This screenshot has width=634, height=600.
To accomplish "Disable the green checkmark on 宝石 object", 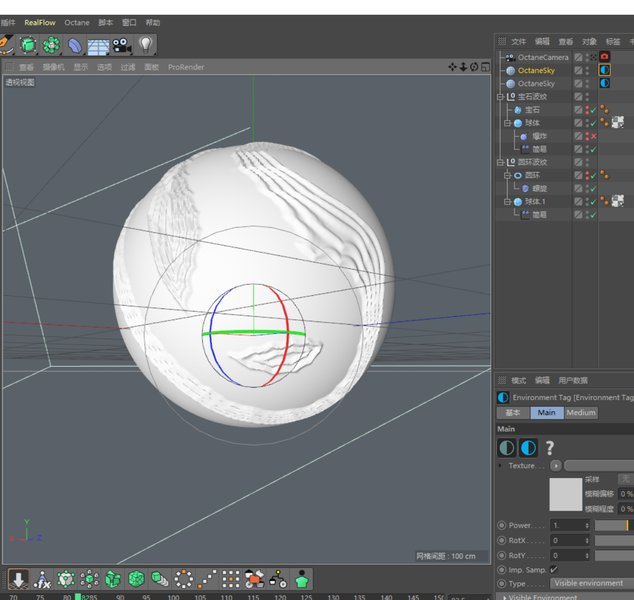I will click(x=593, y=110).
